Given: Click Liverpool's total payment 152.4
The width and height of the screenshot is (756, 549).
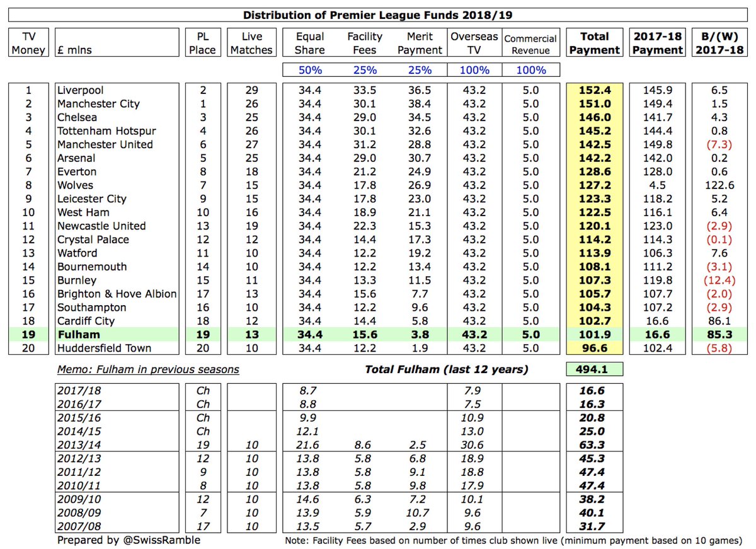Looking at the screenshot, I should (x=595, y=90).
